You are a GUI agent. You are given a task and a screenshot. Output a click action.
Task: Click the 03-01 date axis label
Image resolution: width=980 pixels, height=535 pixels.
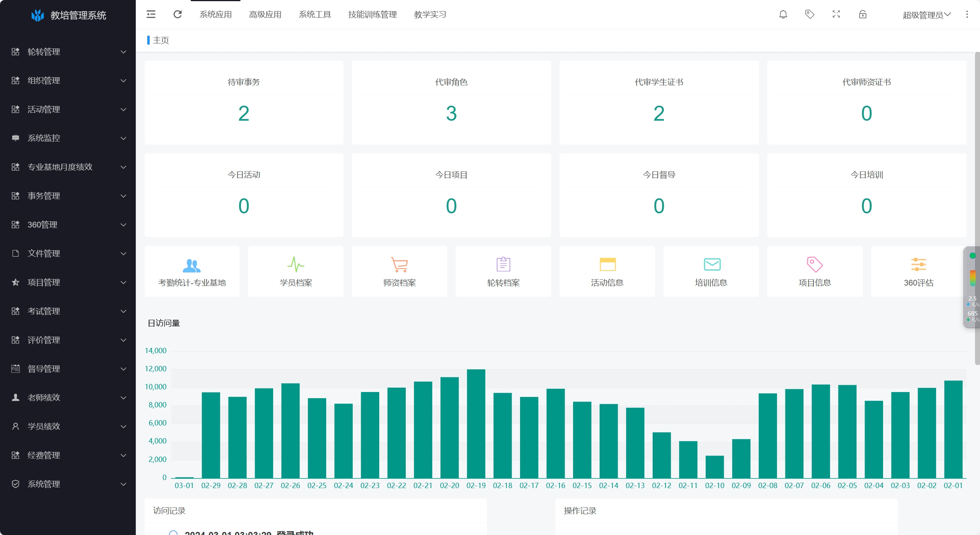click(x=184, y=485)
